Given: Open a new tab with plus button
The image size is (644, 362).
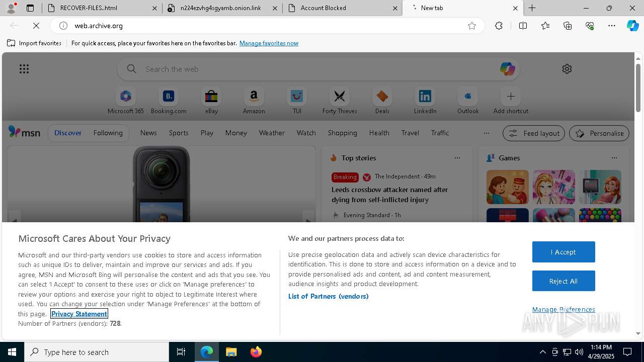Looking at the screenshot, I should [x=532, y=8].
